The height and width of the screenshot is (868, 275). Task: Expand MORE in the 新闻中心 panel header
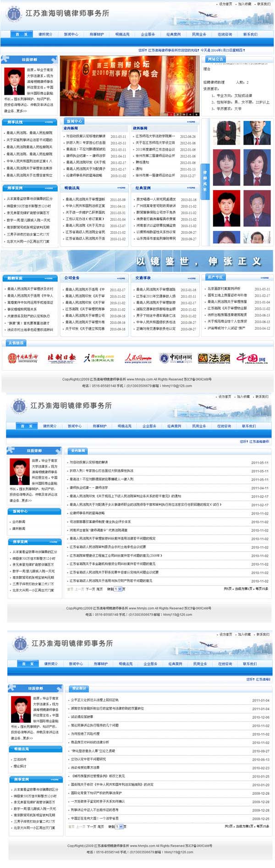point(191,122)
